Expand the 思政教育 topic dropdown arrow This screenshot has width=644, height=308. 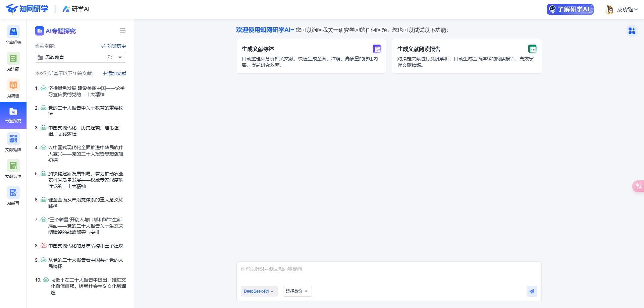(120, 57)
